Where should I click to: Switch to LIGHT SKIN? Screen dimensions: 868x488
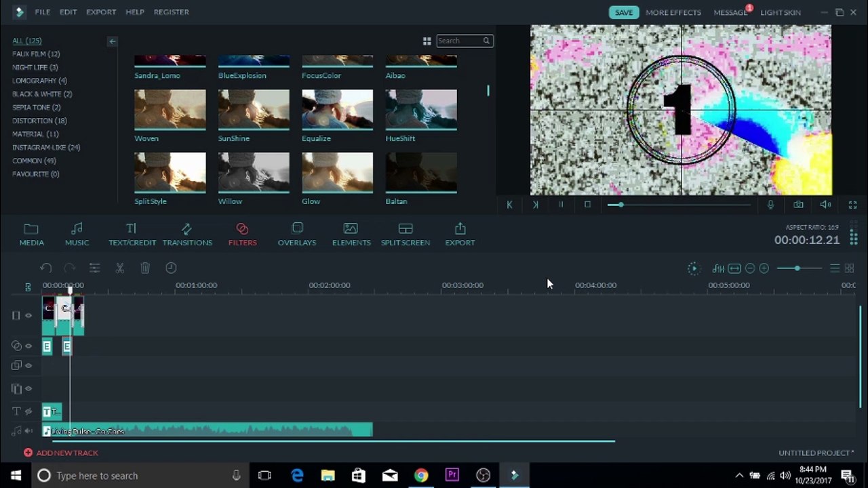click(781, 12)
